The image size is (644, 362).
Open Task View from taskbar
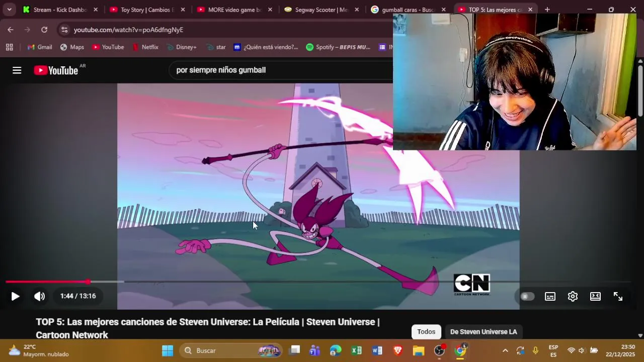coord(295,350)
